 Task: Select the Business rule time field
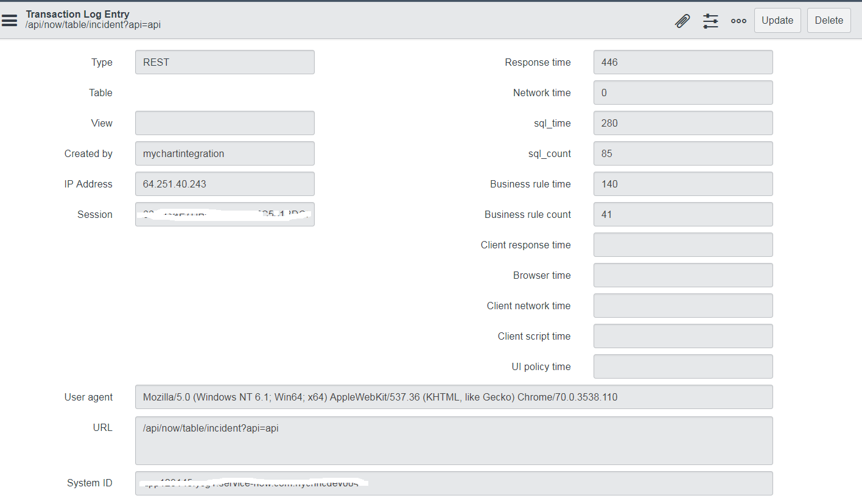(682, 184)
